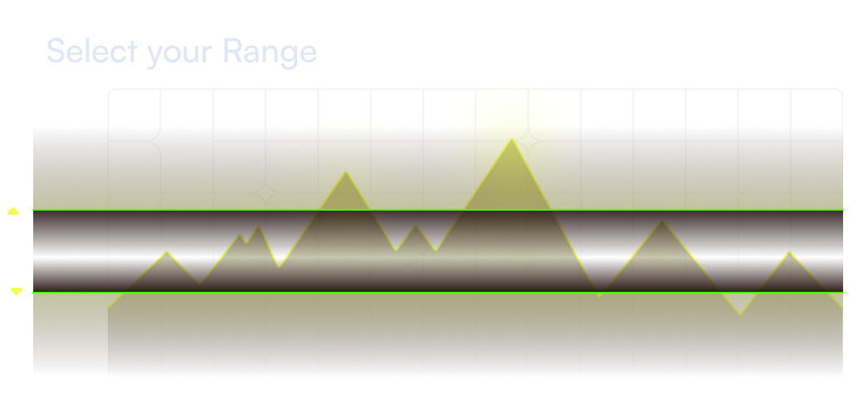Click the first small peak at chart's left
Viewport: 868px width, 398px height.
(168, 251)
